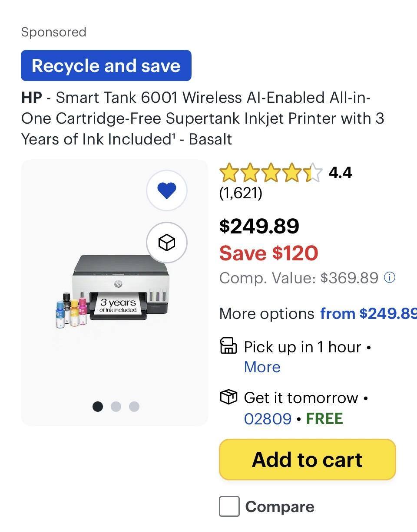Click the Sponsored label
417x532 pixels.
54,32
